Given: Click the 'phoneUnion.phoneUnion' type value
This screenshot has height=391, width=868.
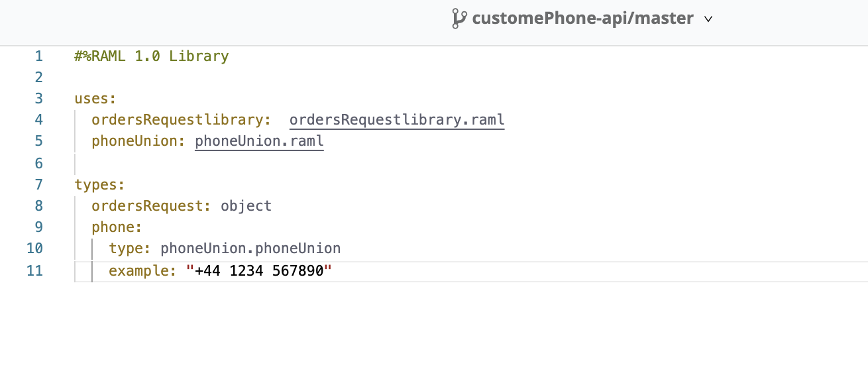Looking at the screenshot, I should coord(250,249).
